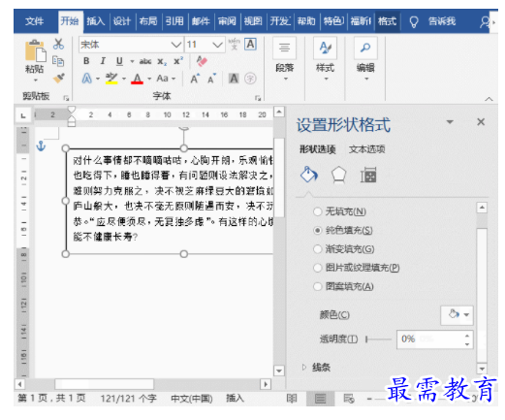
Task: Collapse the ribbon with the chevron
Action: [x=489, y=99]
